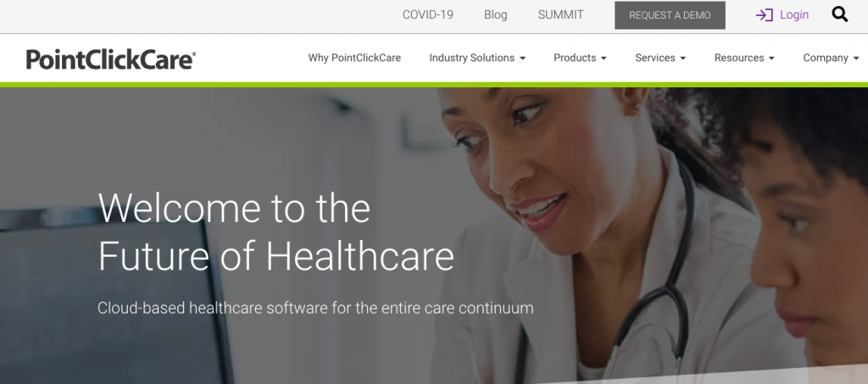Click the caret beside Industry Solutions
868x384 pixels.
pos(522,58)
